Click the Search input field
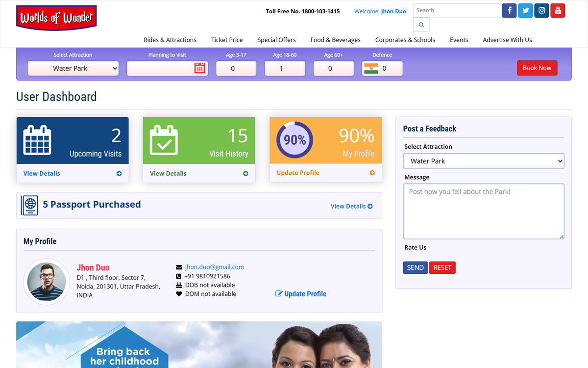The height and width of the screenshot is (368, 588). coord(458,10)
